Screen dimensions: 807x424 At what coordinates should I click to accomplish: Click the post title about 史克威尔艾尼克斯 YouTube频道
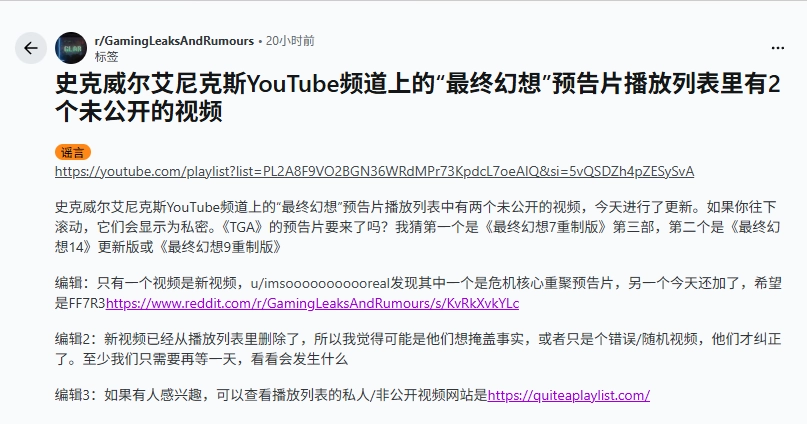click(x=418, y=97)
